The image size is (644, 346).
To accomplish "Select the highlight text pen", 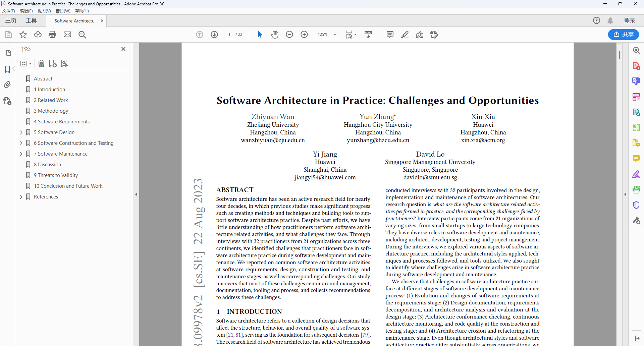I will (405, 35).
